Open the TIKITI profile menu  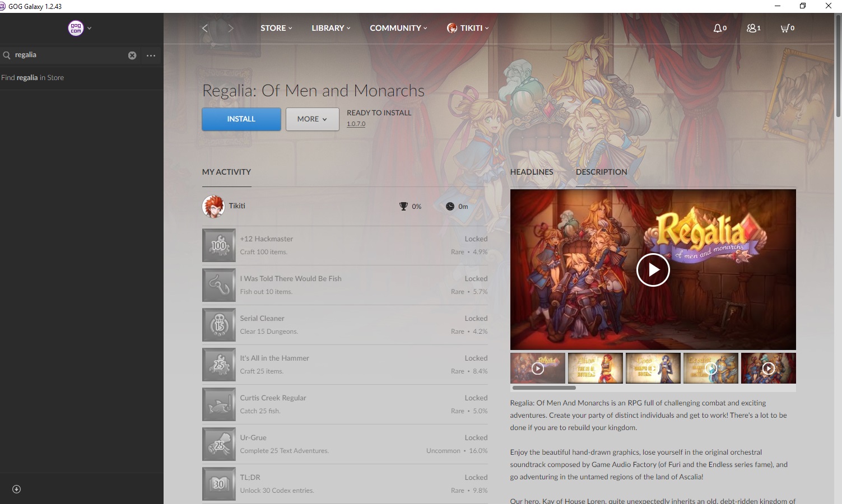[468, 28]
